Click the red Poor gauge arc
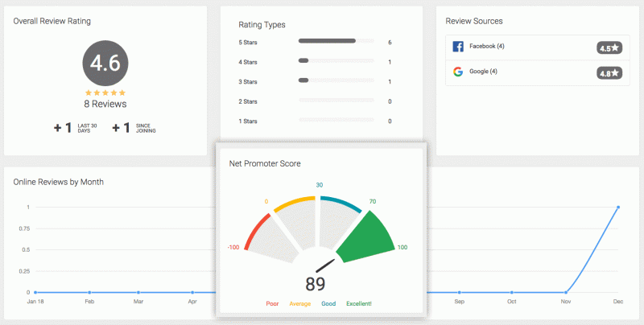Screen dimensions: 644x325 (255, 229)
